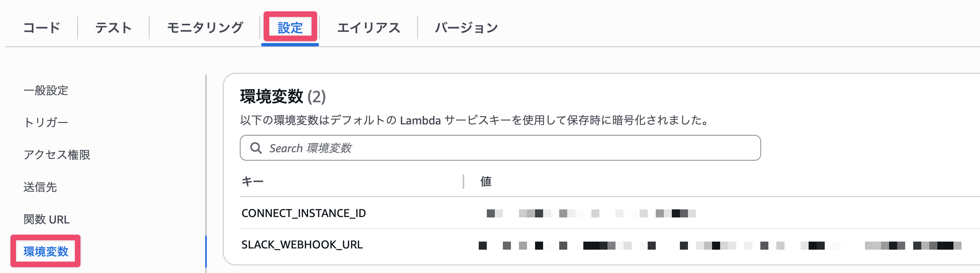Go to 送信先 settings
The image size is (980, 273).
point(40,187)
